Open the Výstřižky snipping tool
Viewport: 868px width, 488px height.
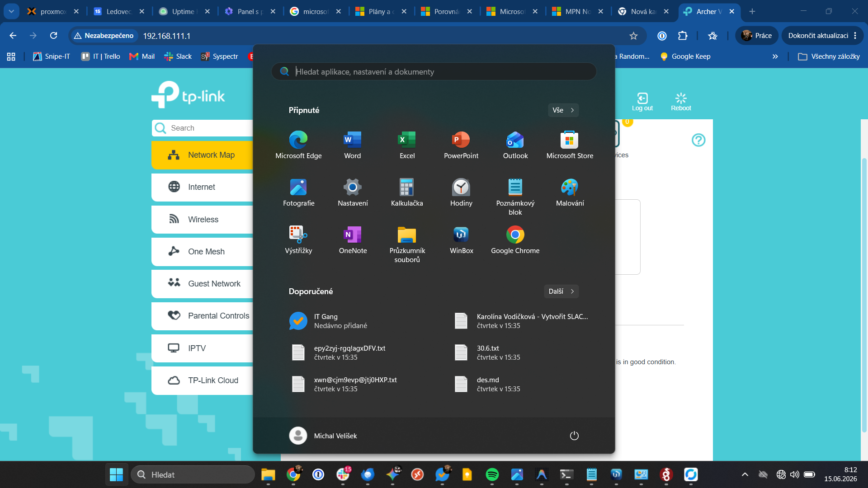tap(298, 240)
